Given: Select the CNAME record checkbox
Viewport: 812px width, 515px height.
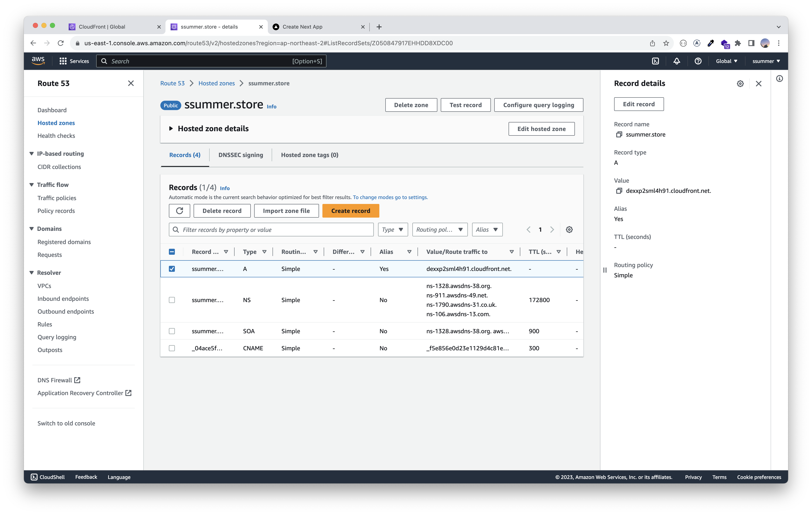Looking at the screenshot, I should 172,348.
